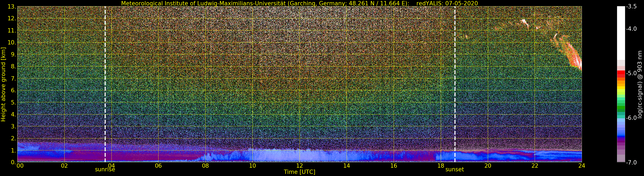This screenshot has width=644, height=176.
Task: Click the '-5.0' colorbar tick label
Action: (631, 73)
